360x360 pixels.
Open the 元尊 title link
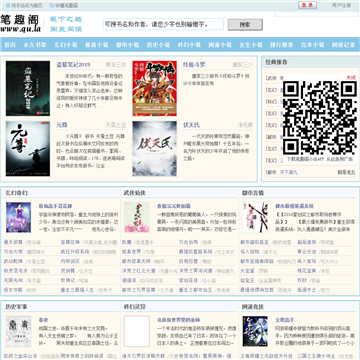point(62,125)
